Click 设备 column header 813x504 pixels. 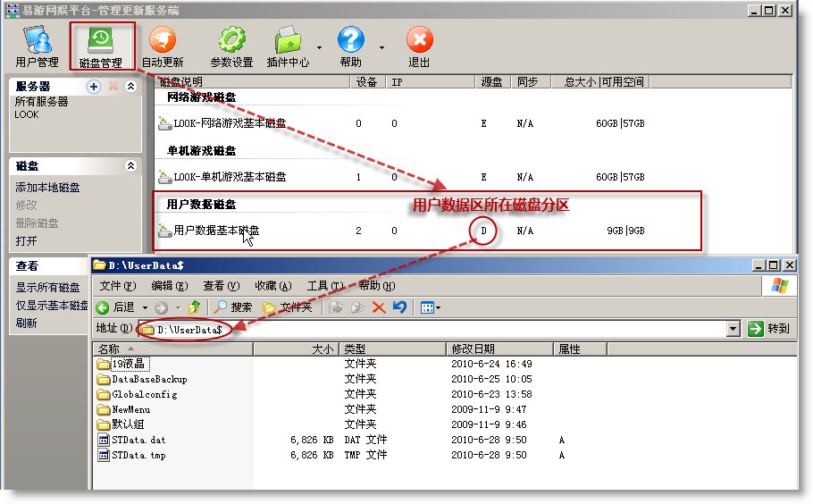coord(367,82)
